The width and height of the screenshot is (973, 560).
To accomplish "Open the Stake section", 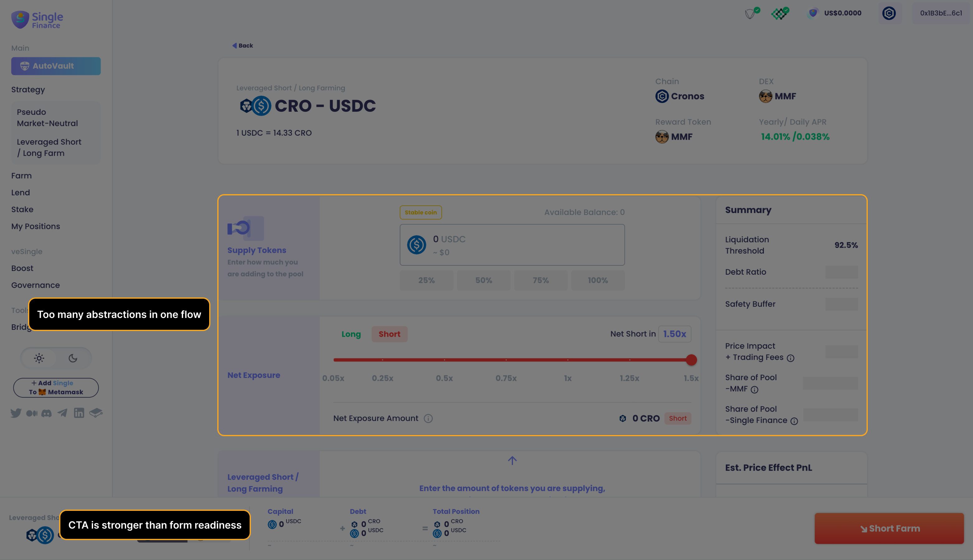I will [x=22, y=210].
